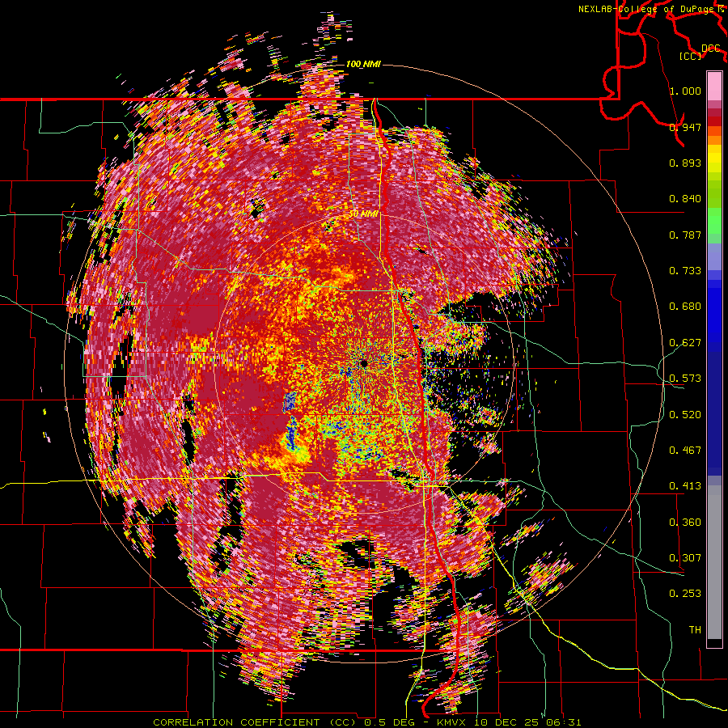Click the 1.000 scale value
728x728 pixels.
[685, 91]
